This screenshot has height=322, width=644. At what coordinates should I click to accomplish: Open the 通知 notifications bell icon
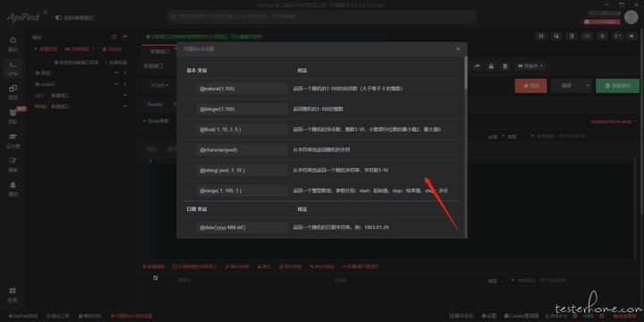13,189
